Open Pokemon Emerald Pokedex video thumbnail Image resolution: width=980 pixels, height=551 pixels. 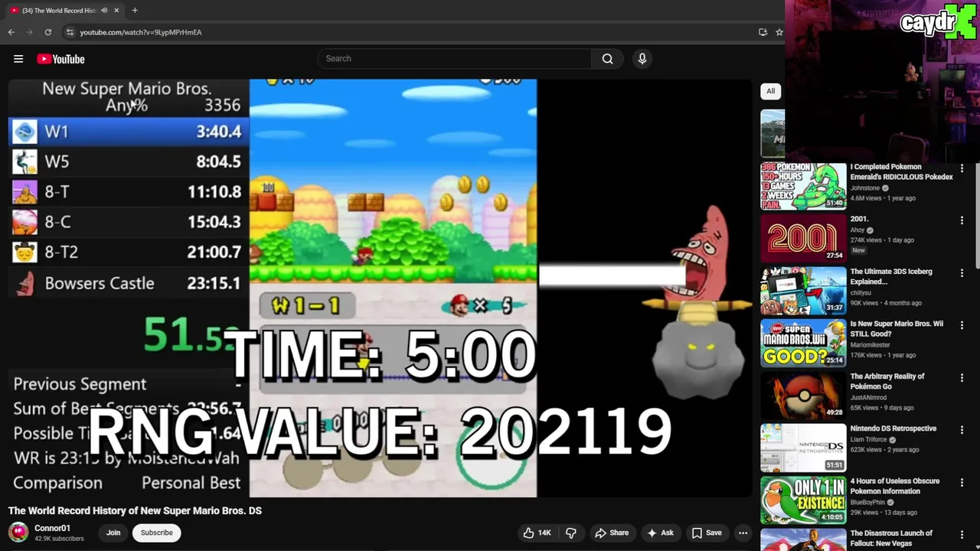pos(803,186)
